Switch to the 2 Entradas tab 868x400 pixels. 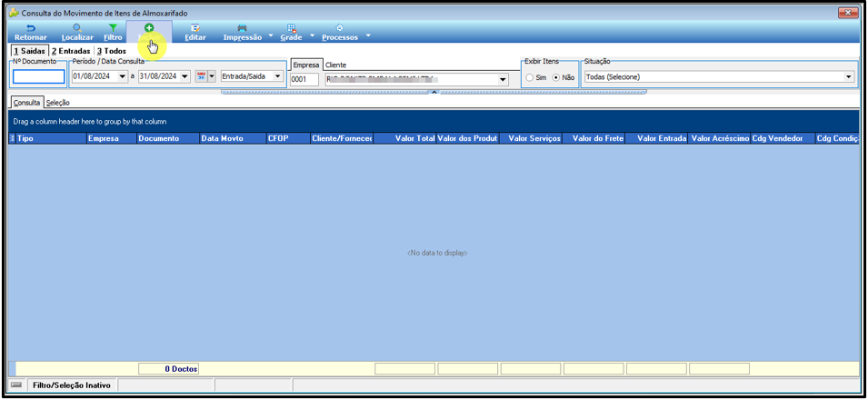71,51
